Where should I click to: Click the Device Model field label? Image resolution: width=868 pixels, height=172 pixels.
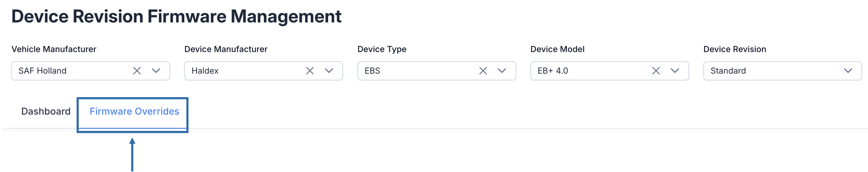(x=557, y=49)
